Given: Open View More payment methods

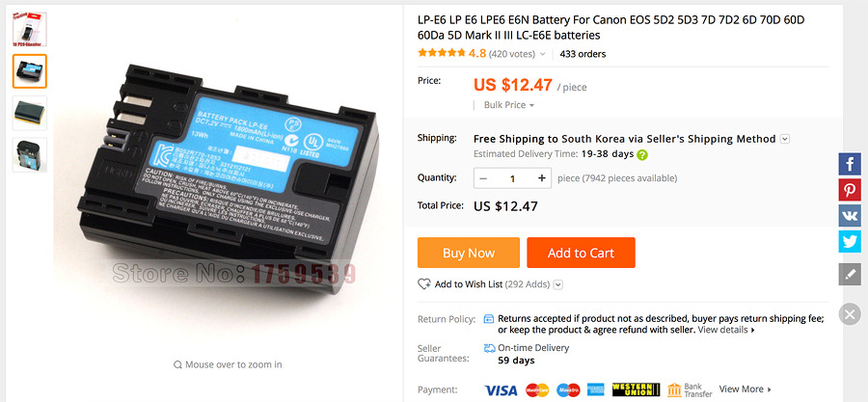Looking at the screenshot, I should click(x=746, y=389).
